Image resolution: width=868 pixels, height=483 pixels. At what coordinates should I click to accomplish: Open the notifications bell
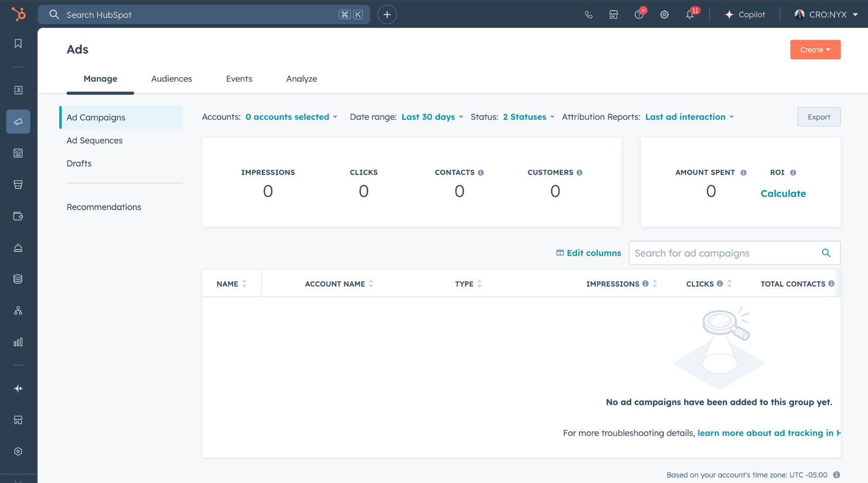(x=690, y=14)
